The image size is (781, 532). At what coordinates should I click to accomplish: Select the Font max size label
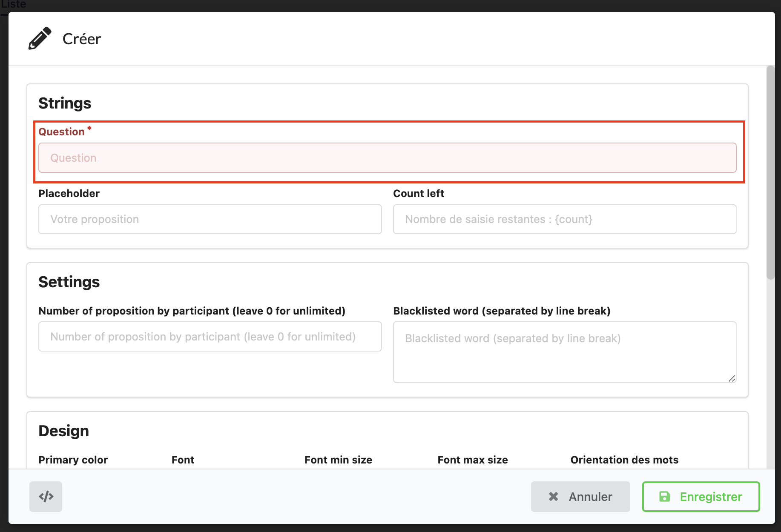pos(472,460)
